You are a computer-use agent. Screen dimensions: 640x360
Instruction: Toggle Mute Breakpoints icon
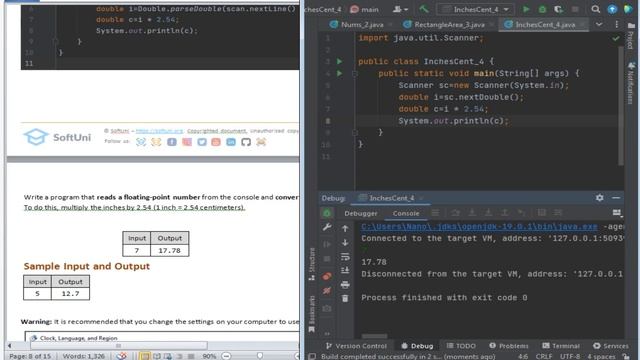[x=327, y=291]
